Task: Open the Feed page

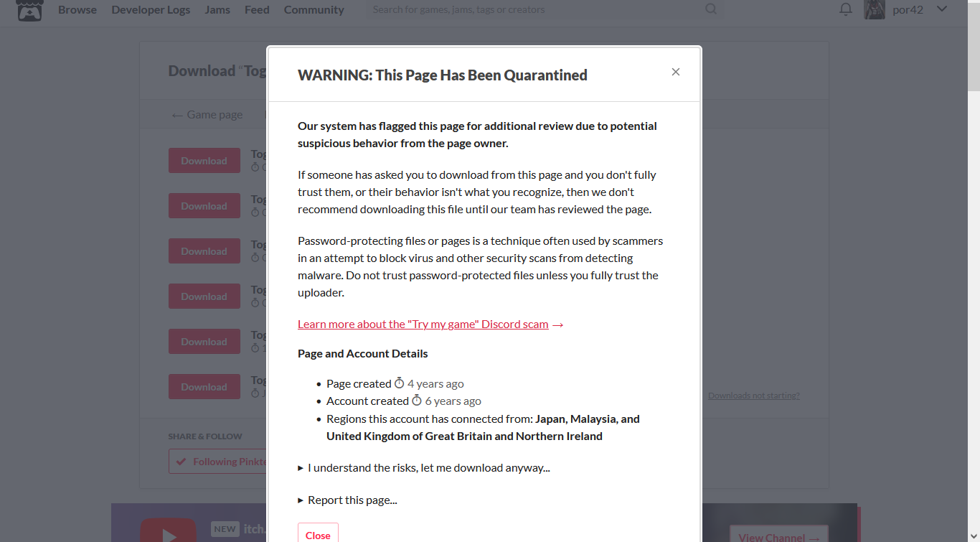Action: [257, 9]
